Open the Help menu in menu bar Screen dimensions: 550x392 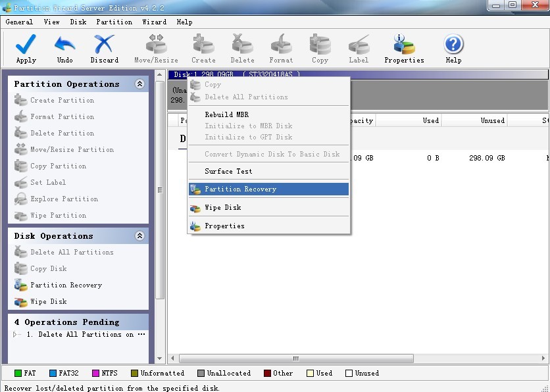pos(184,22)
